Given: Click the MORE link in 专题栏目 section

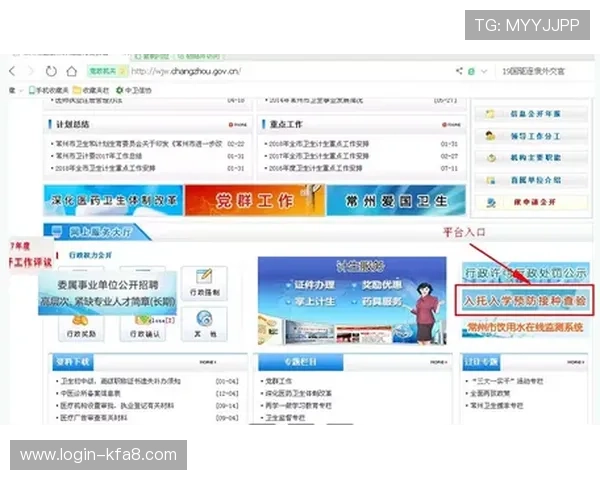Looking at the screenshot, I should (439, 362).
